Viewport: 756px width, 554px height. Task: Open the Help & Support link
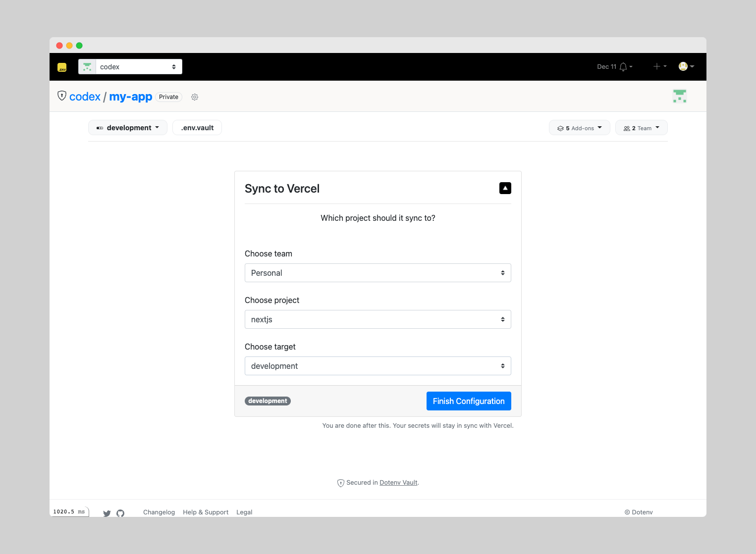(206, 512)
